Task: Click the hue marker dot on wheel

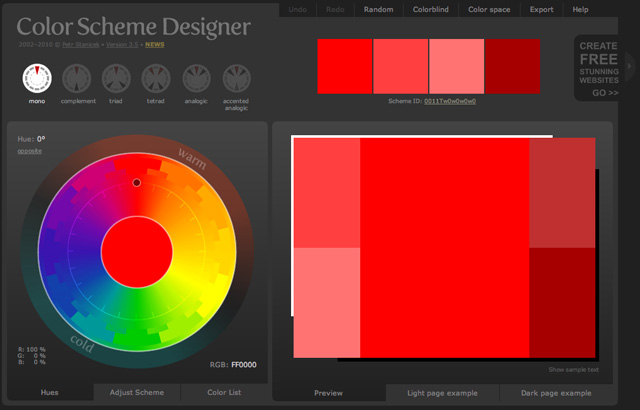Action: coord(137,182)
